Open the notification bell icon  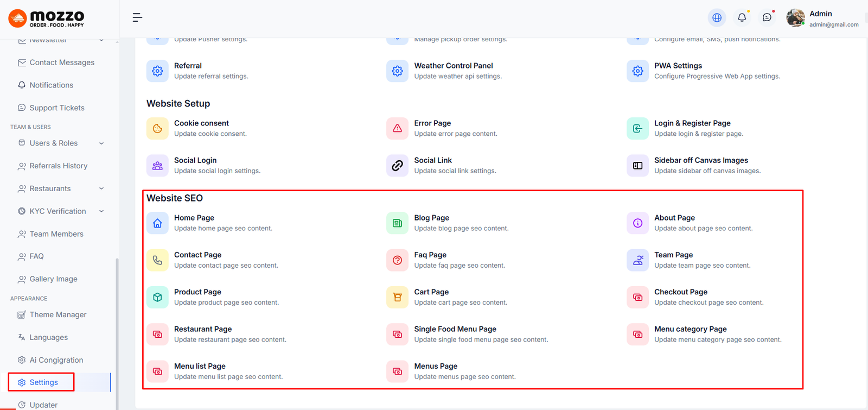742,18
